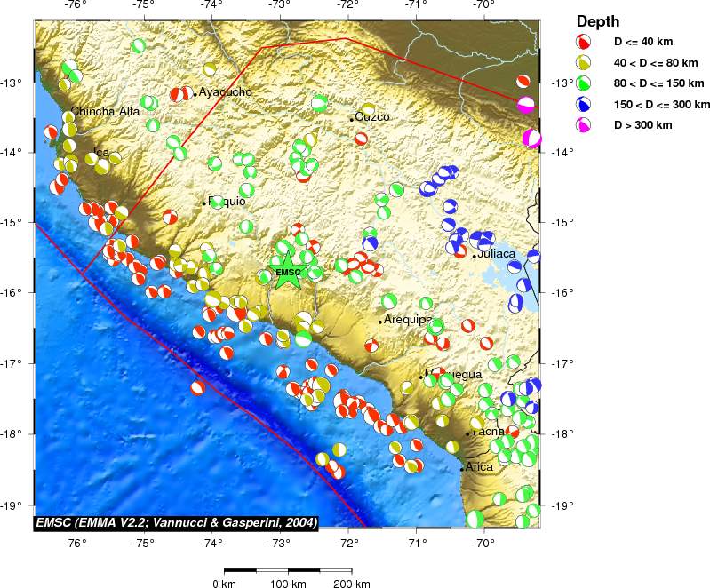Viewport: 710px width, 588px height.
Task: Select the Ayacucho city label
Action: (226, 91)
